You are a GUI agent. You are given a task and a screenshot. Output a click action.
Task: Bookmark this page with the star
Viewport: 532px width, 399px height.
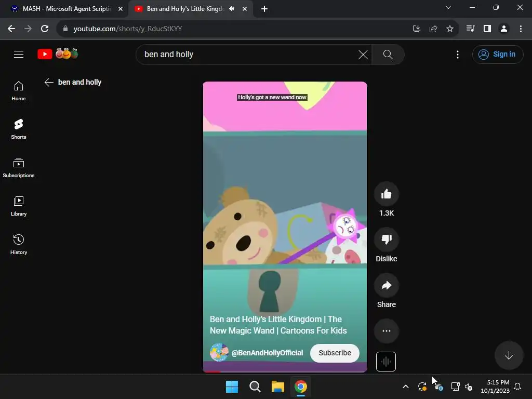point(450,29)
